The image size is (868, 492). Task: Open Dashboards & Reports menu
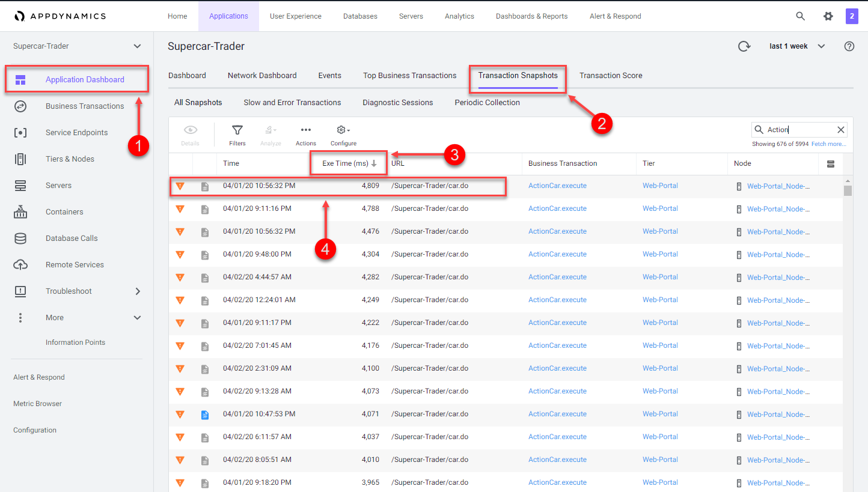tap(531, 16)
